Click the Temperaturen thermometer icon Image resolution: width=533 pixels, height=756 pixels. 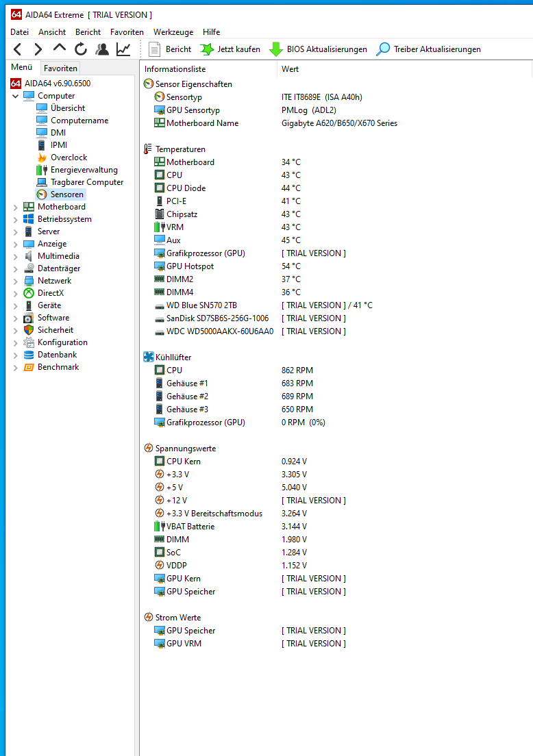[148, 149]
